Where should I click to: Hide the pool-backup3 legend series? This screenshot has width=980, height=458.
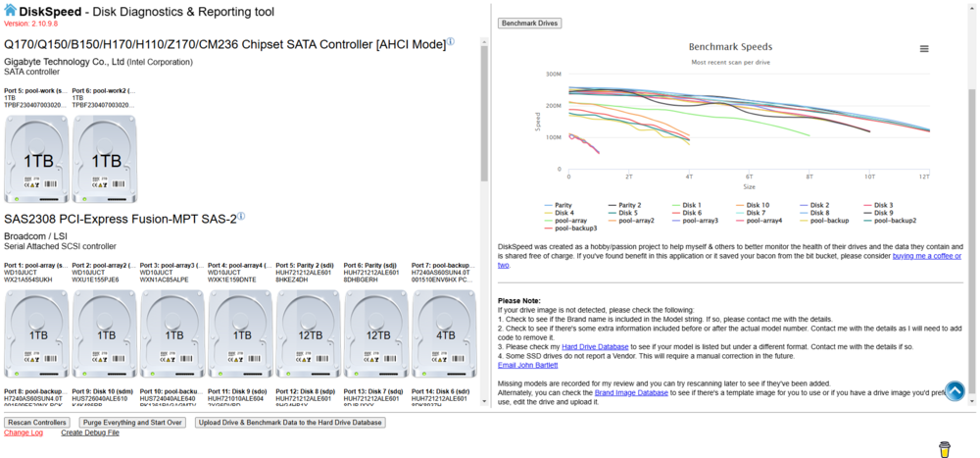(570, 229)
